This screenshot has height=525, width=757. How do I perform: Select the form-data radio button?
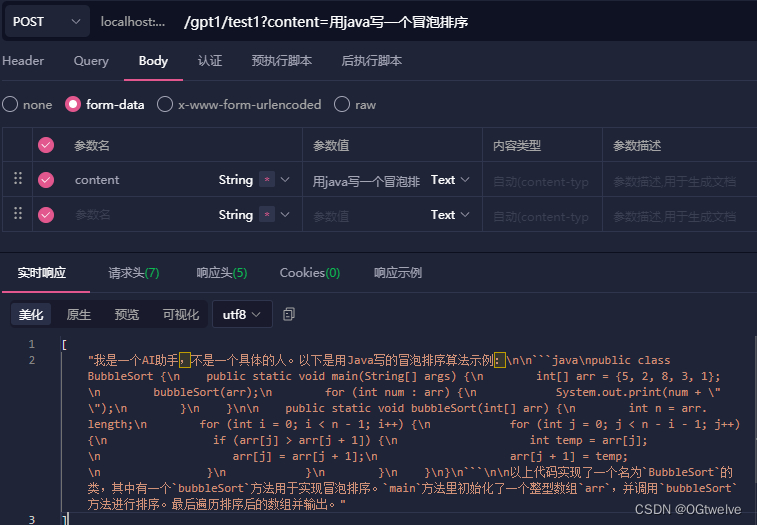pyautogui.click(x=73, y=104)
